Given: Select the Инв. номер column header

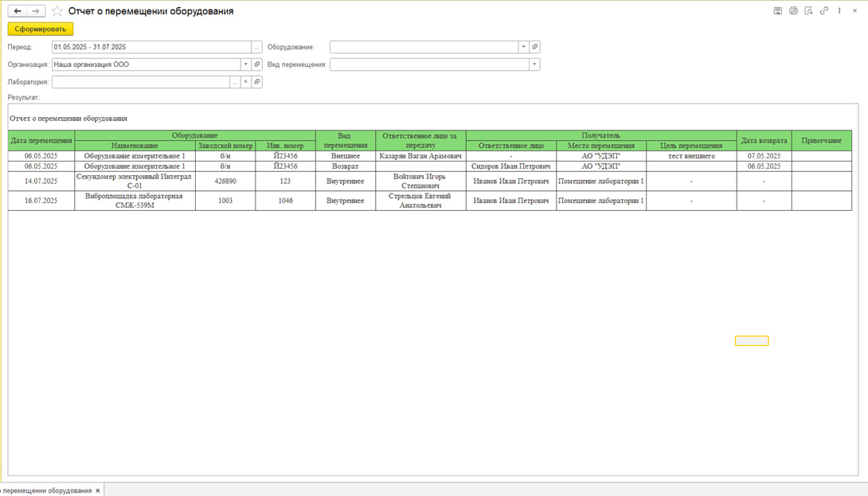Looking at the screenshot, I should click(x=285, y=146).
